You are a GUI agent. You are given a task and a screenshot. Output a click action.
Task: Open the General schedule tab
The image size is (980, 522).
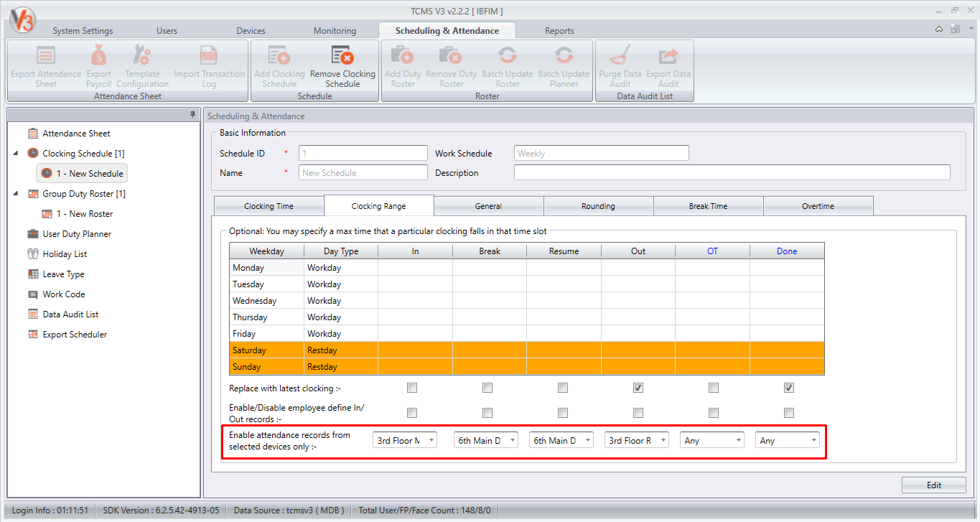(488, 206)
